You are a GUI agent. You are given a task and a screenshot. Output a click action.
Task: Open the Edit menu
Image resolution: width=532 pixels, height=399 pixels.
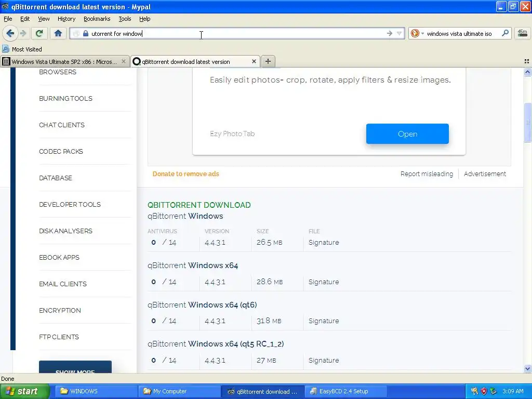(25, 19)
